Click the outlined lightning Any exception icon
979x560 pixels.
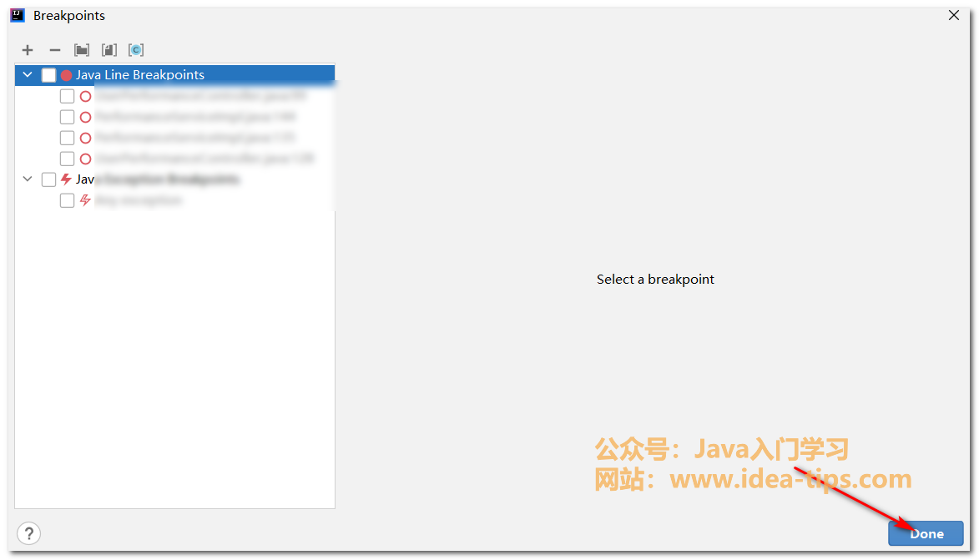click(85, 199)
